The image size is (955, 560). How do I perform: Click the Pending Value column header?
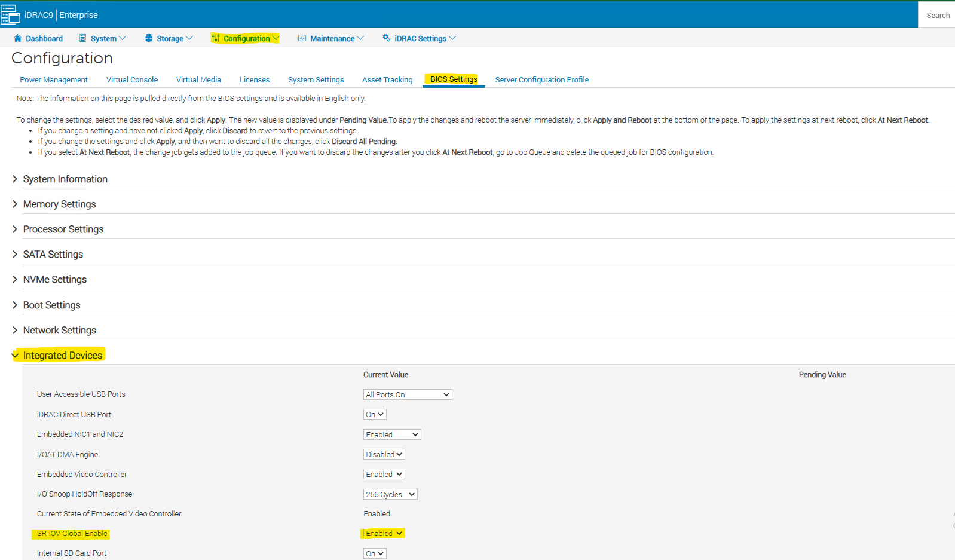tap(822, 375)
